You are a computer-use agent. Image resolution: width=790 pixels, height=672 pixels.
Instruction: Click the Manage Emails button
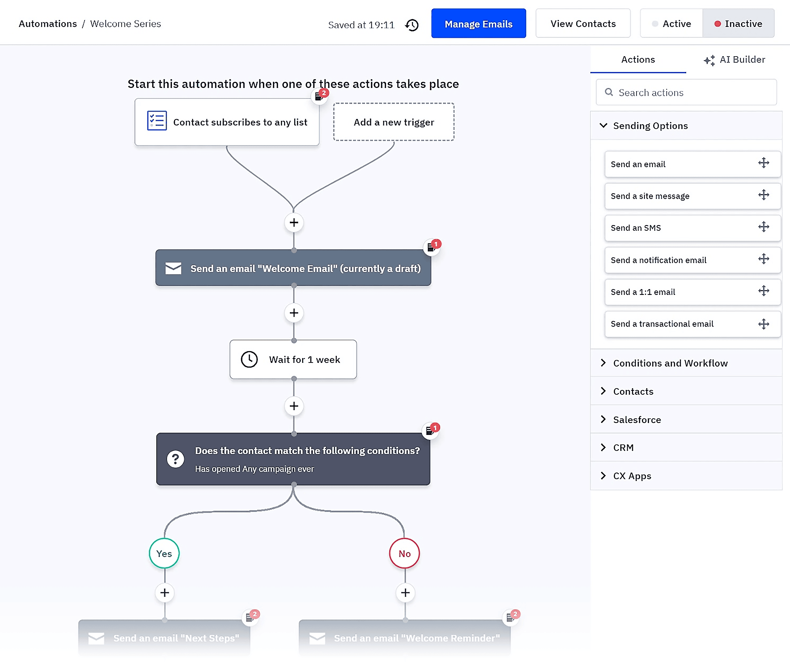(478, 23)
